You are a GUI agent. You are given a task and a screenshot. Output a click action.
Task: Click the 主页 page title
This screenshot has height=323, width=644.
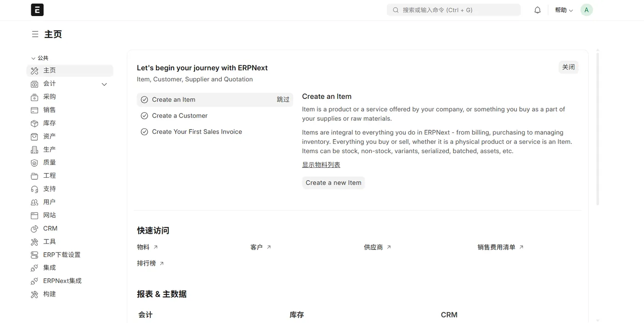pos(53,34)
